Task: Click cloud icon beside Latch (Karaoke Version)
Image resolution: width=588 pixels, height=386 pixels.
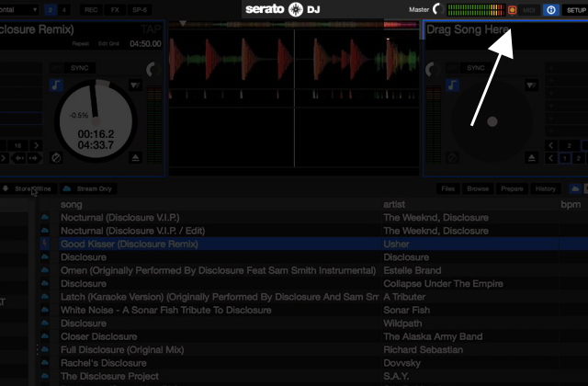Action: [45, 296]
